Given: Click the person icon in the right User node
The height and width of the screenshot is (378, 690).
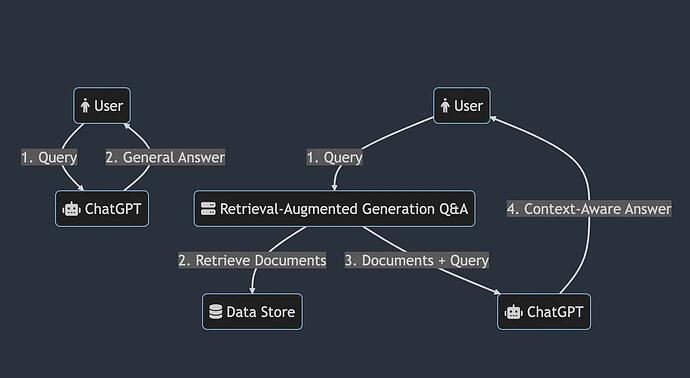Looking at the screenshot, I should pyautogui.click(x=445, y=106).
